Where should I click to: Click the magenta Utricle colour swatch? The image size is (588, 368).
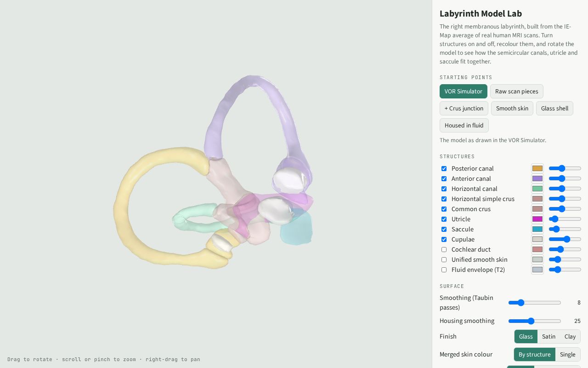537,219
